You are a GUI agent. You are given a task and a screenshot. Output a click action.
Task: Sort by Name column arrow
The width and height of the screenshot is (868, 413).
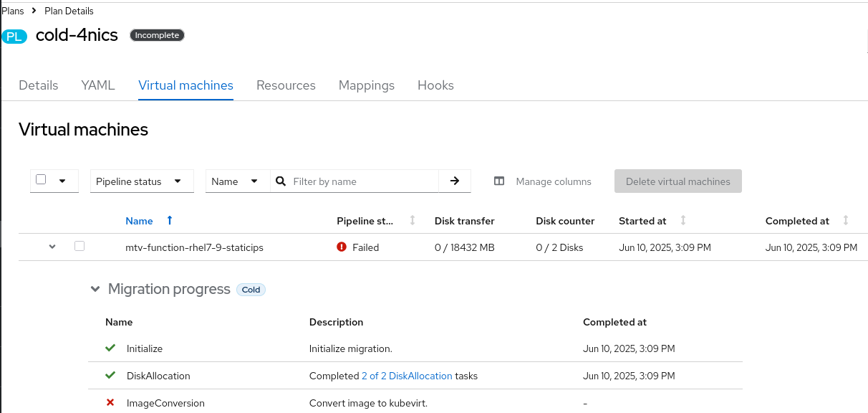[170, 221]
